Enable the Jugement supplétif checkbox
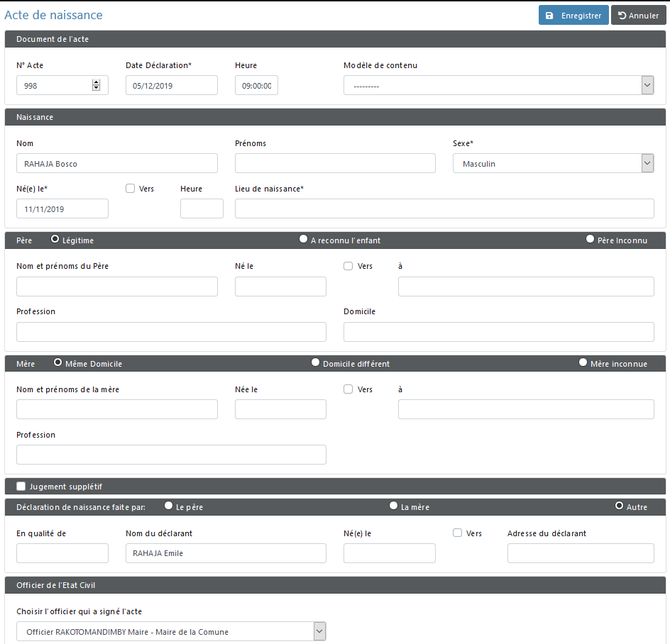The width and height of the screenshot is (670, 644). click(x=21, y=486)
